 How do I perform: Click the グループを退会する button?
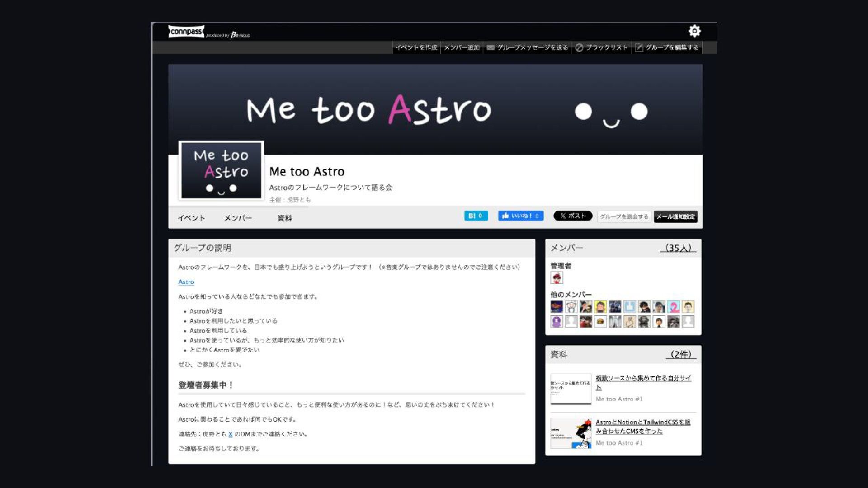pyautogui.click(x=624, y=216)
